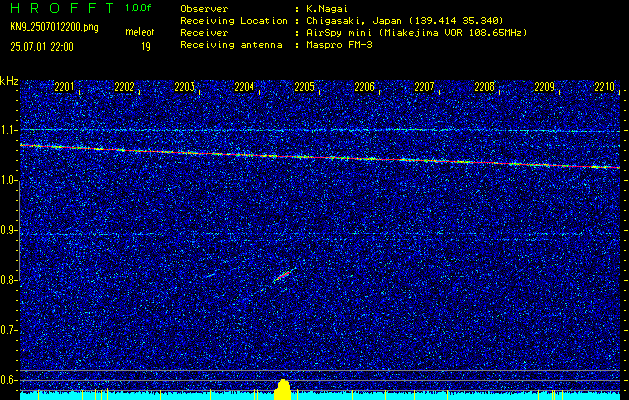Click the Receiving antenna label

click(x=231, y=45)
